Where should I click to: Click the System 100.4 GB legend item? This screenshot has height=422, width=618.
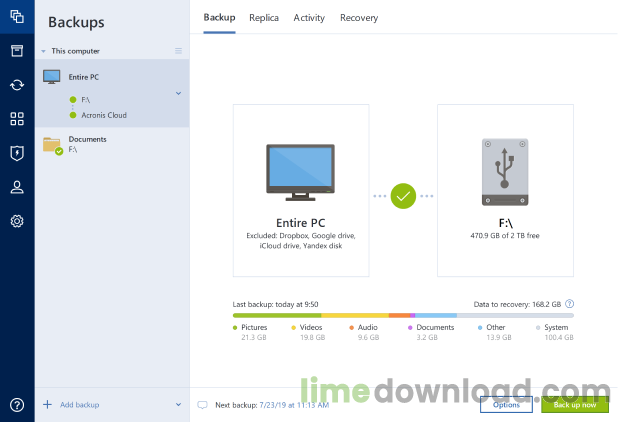tap(555, 332)
